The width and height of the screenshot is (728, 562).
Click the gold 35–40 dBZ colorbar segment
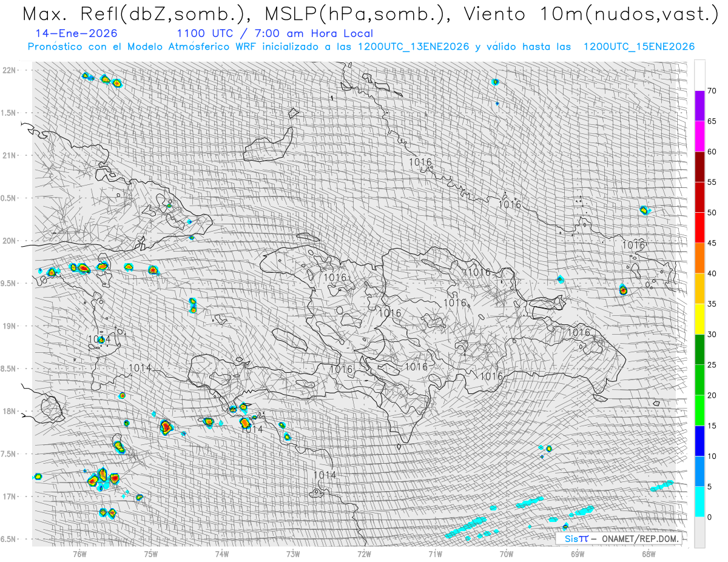point(699,289)
